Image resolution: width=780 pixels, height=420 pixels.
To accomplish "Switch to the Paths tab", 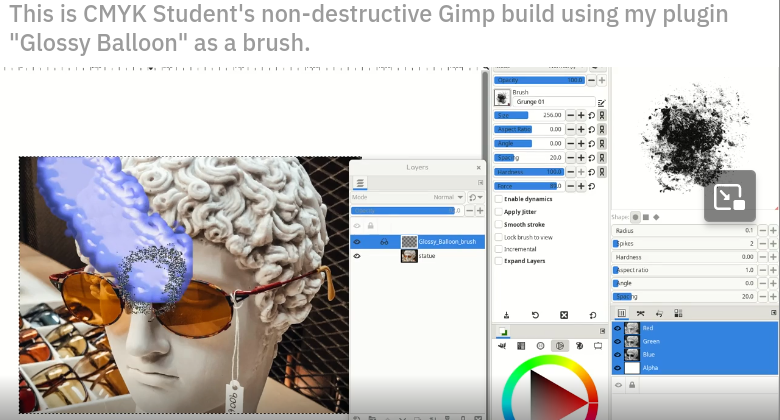I will pyautogui.click(x=640, y=313).
